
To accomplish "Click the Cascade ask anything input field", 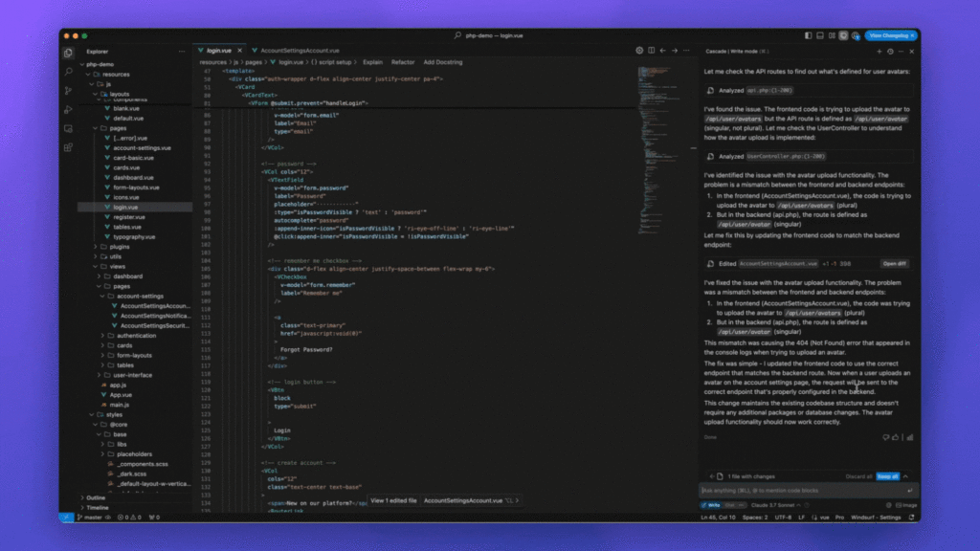I will [x=804, y=490].
